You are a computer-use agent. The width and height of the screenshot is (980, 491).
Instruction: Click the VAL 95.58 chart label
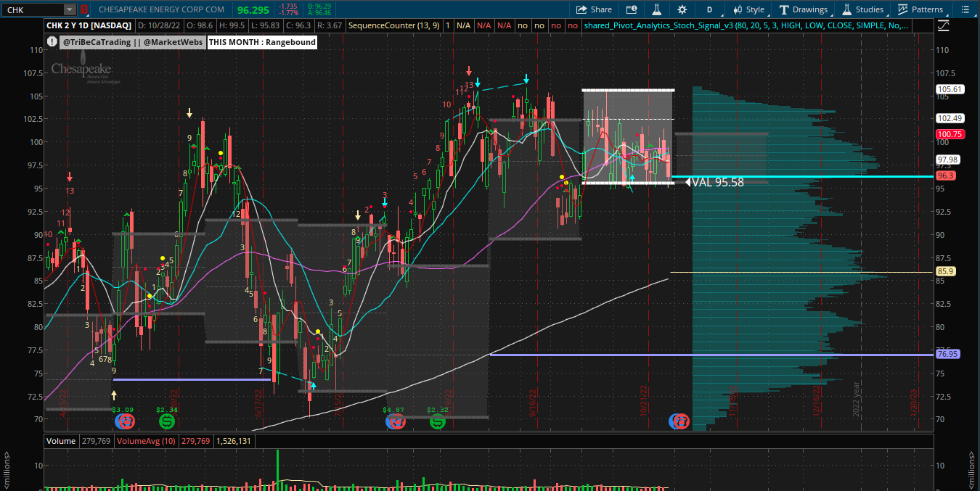[x=717, y=183]
